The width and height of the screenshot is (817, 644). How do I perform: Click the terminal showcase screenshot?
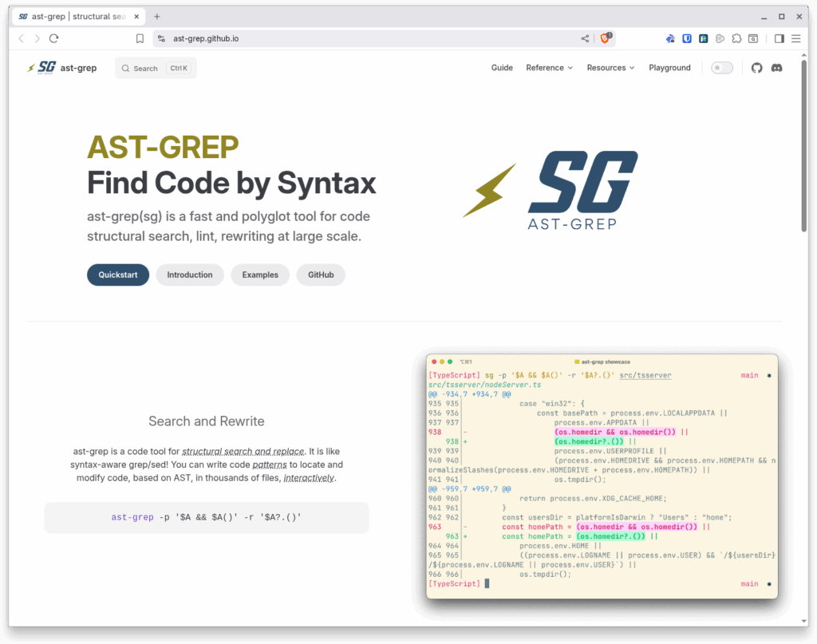[x=602, y=476]
